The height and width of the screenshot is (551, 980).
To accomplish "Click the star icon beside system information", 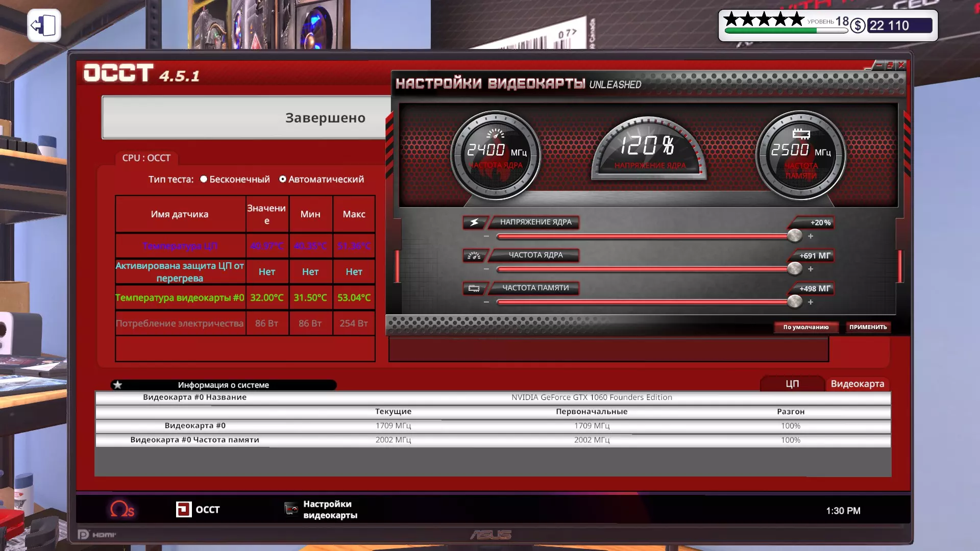I will point(118,385).
